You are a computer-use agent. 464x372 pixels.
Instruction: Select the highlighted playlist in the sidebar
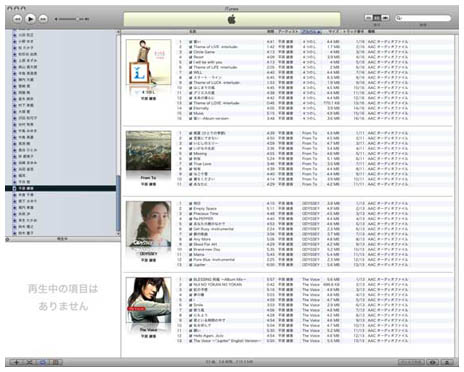[61, 188]
